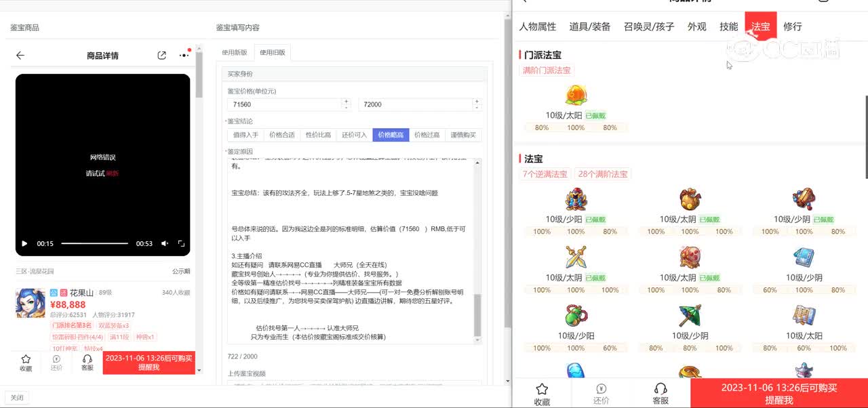
Task: Click the golden pouch 法宝 icon, 10级/太阳
Action: pyautogui.click(x=690, y=199)
